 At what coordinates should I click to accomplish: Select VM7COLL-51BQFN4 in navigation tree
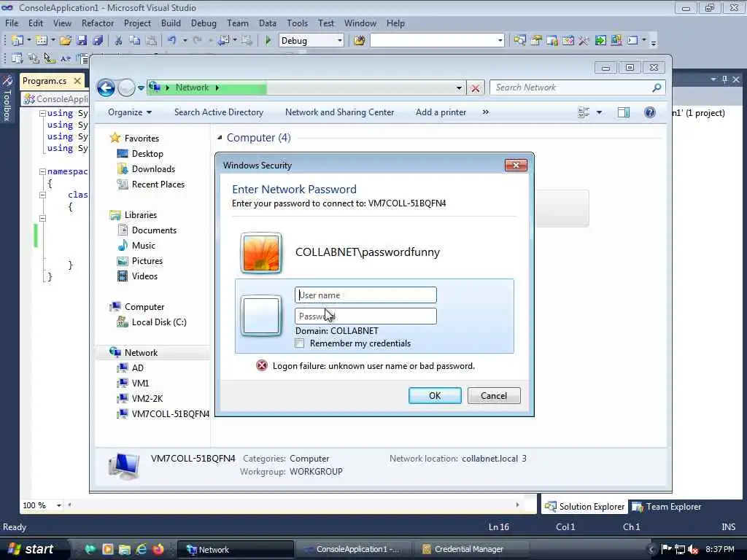click(171, 414)
